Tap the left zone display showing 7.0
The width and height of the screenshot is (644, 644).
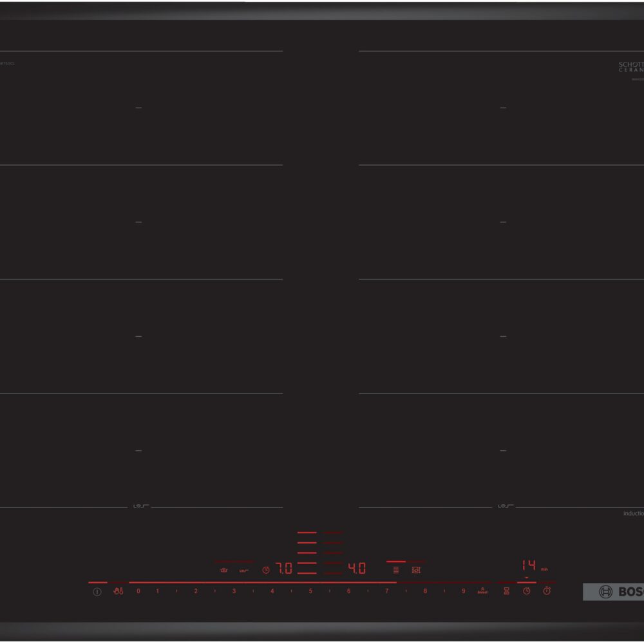point(284,569)
